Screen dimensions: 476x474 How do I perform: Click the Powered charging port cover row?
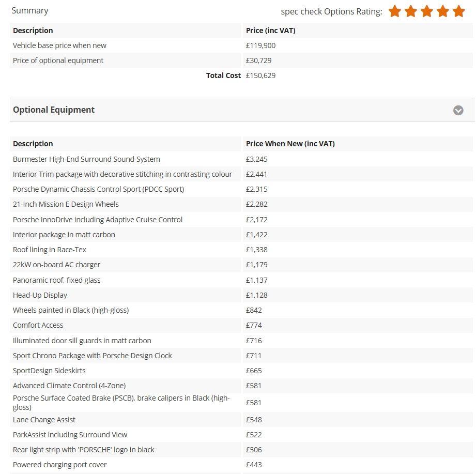60,465
